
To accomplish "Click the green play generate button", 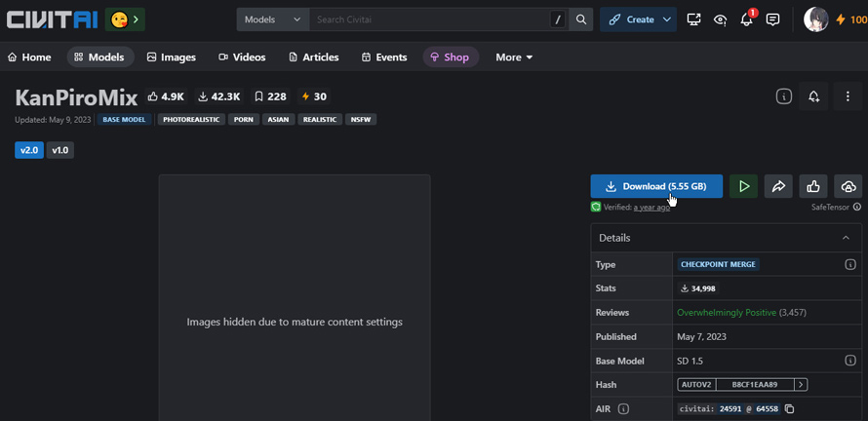I will 744,186.
